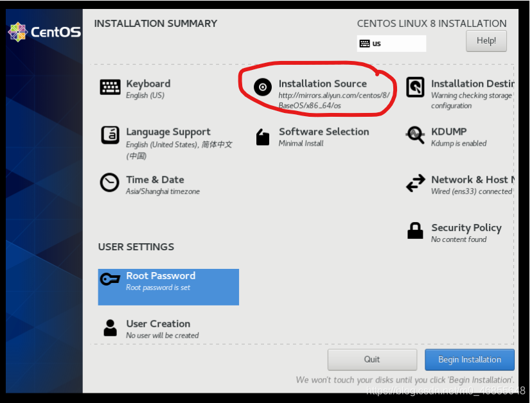Image resolution: width=532 pixels, height=403 pixels.
Task: Click the Root Password key icon
Action: coord(110,279)
